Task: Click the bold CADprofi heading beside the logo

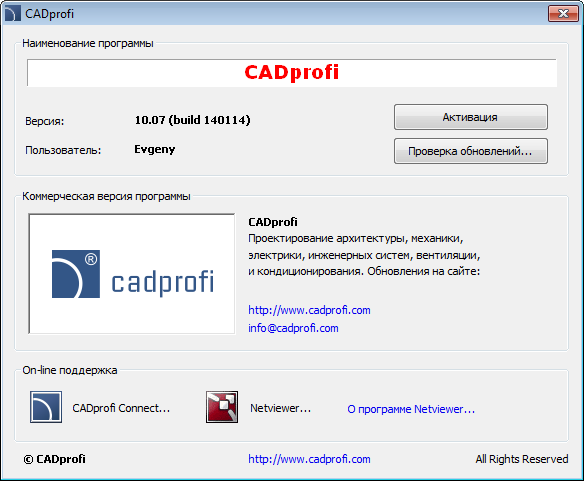Action: point(273,222)
